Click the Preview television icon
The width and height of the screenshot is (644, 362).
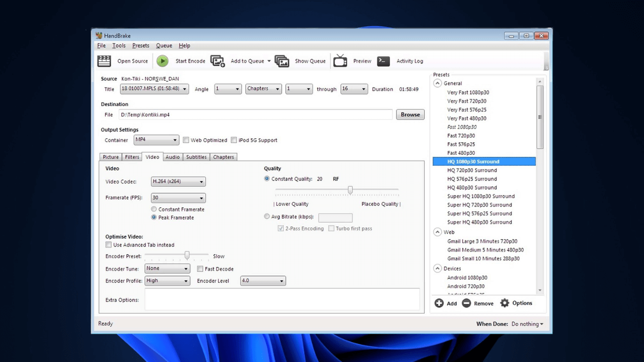pyautogui.click(x=340, y=61)
